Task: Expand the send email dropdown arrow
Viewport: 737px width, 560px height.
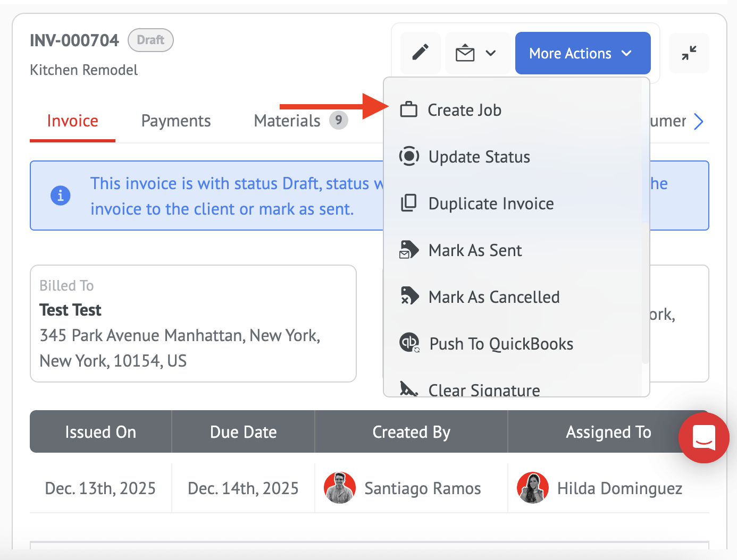Action: [491, 53]
